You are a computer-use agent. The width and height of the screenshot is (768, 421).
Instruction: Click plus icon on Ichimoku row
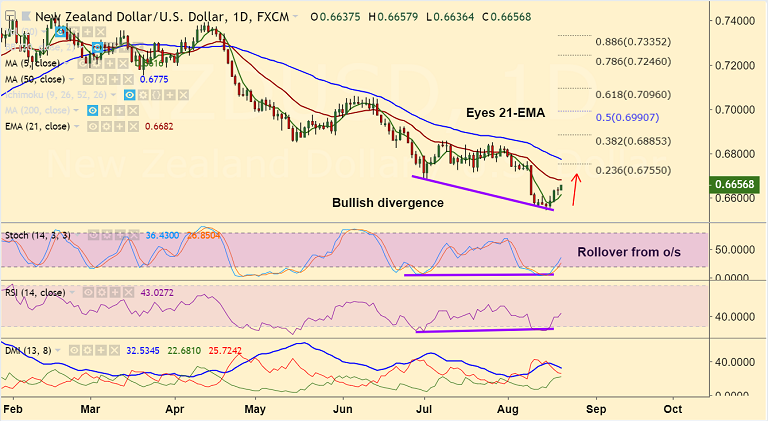(x=169, y=95)
